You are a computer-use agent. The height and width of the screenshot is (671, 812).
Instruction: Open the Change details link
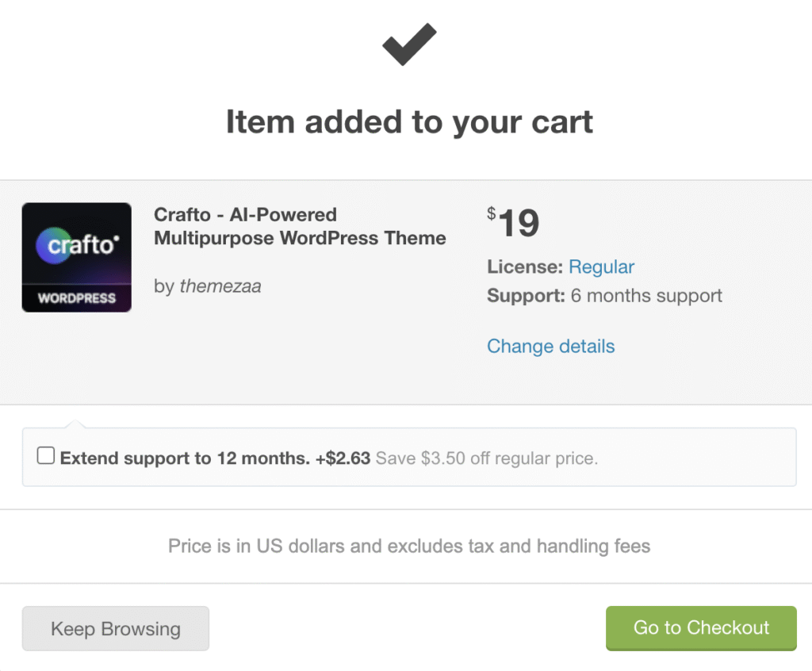click(550, 346)
